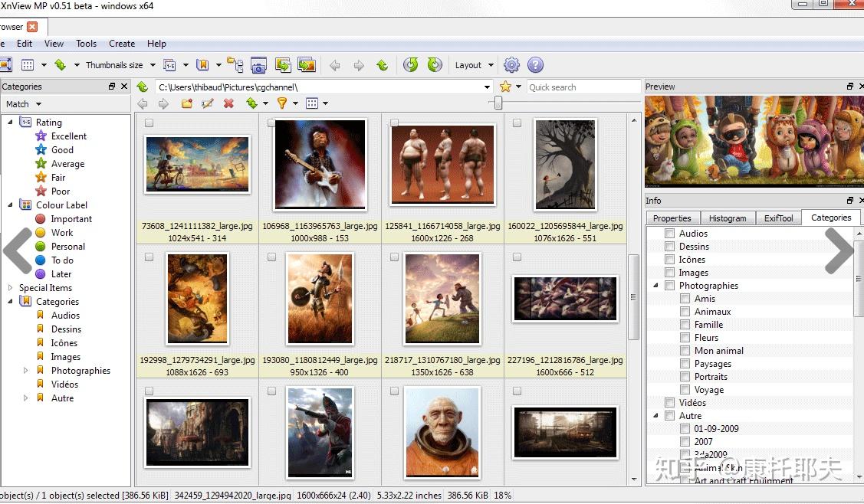
Task: Open the Thumbnails size dropdown
Action: click(120, 65)
